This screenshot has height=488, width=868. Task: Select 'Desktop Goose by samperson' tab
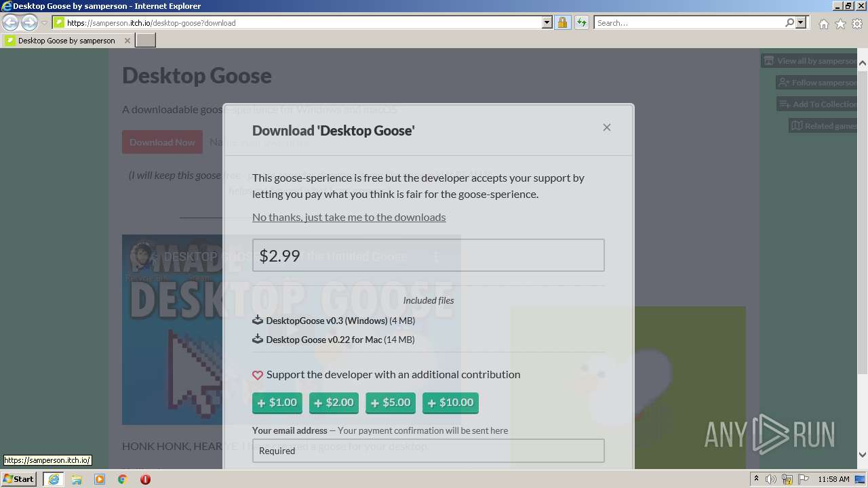[66, 41]
